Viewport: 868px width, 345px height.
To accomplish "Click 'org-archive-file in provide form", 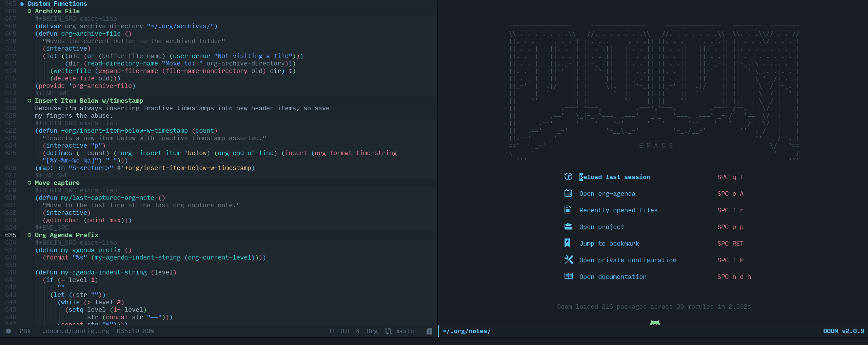I will 100,86.
